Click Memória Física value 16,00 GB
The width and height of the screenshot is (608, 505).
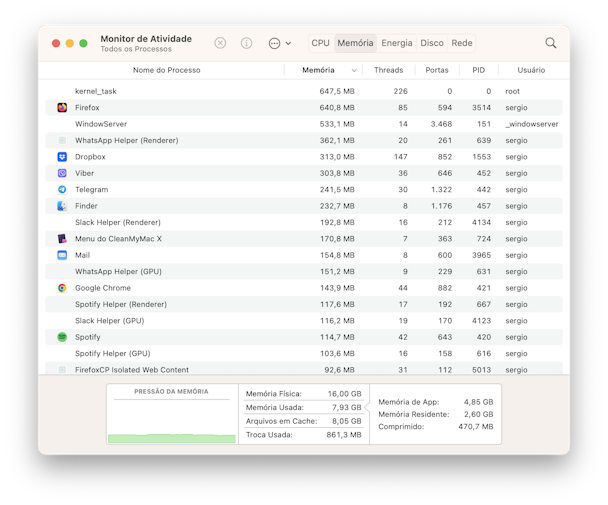coord(344,394)
